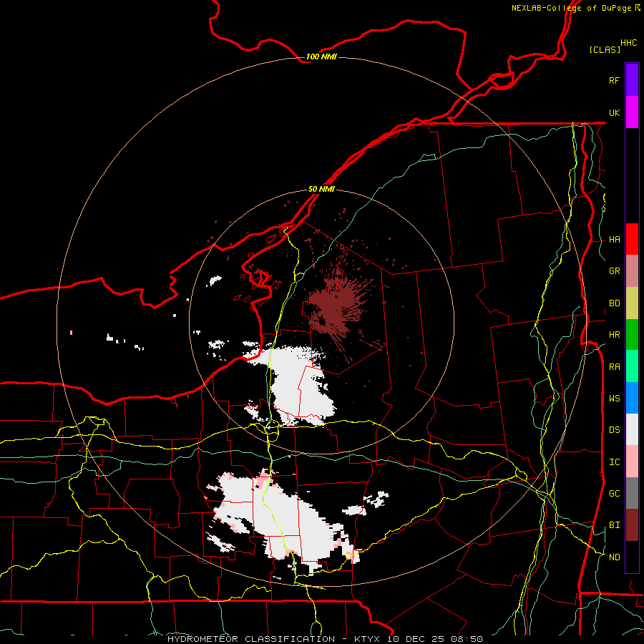Click the 'NEXLAB-College of DuPage' credit text

[571, 8]
